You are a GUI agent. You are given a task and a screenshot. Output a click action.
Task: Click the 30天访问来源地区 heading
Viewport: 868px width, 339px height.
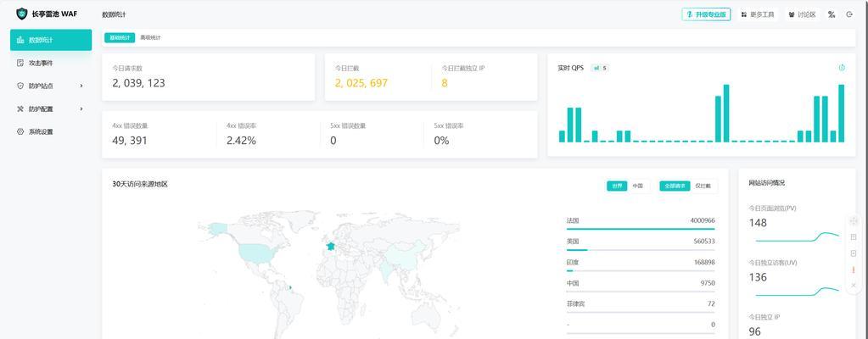tap(139, 184)
